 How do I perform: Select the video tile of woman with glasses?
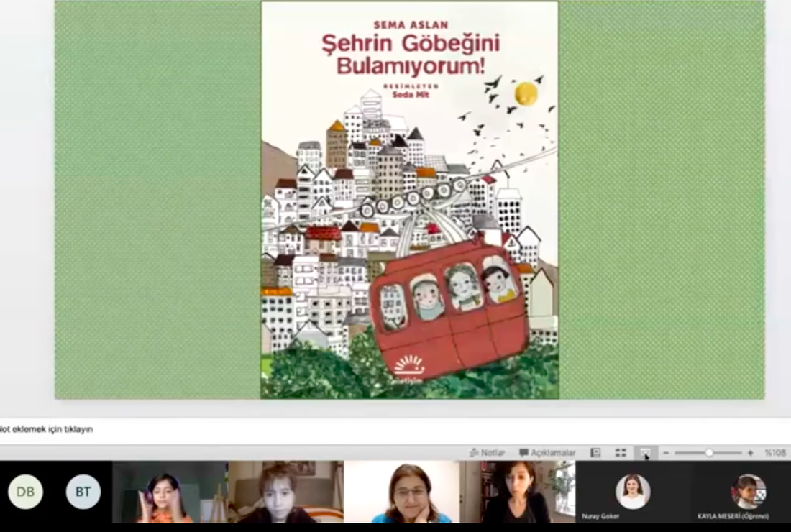coord(402,492)
